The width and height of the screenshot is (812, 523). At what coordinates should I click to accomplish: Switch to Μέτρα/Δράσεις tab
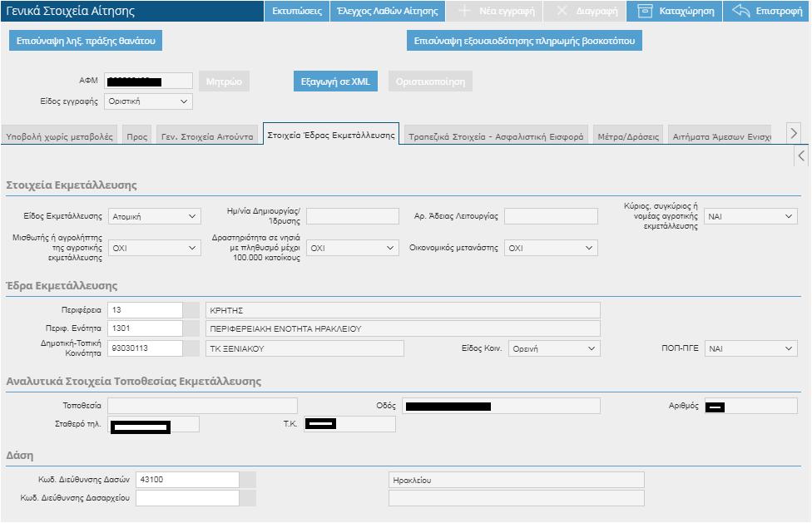pyautogui.click(x=628, y=136)
